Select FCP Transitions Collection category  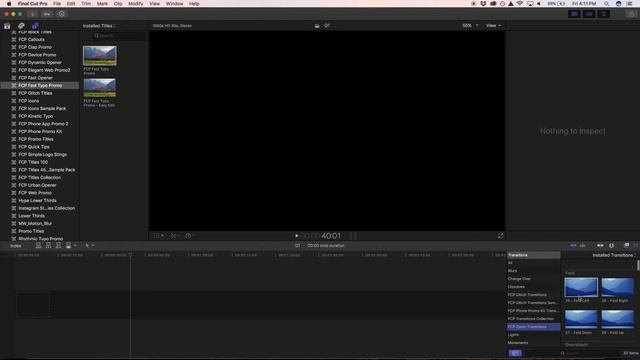531,319
